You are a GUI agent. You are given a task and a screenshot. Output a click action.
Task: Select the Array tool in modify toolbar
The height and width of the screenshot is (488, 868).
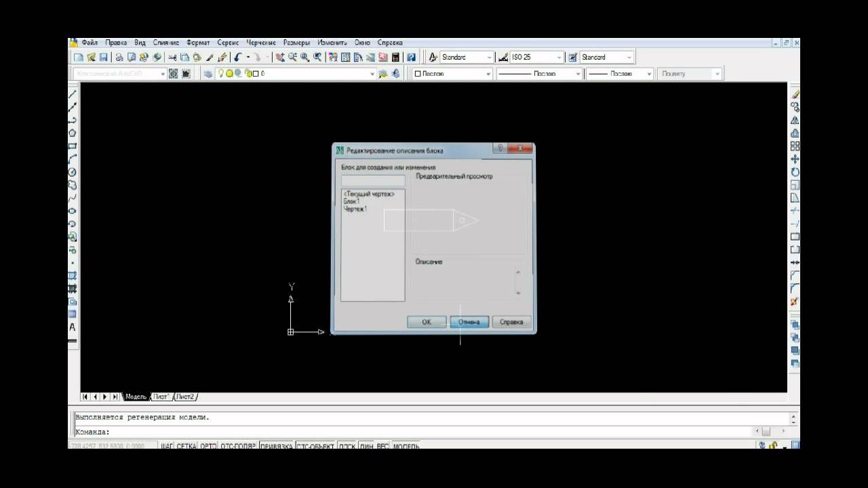795,146
